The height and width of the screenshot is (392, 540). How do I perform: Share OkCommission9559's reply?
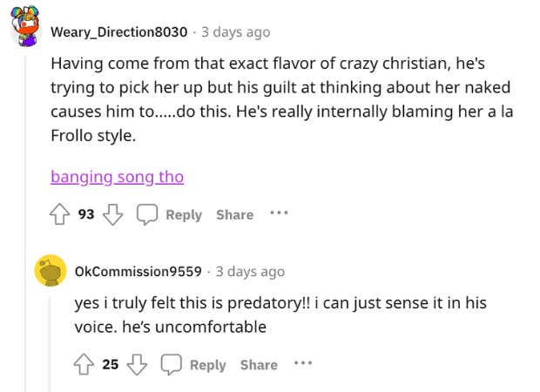259,365
